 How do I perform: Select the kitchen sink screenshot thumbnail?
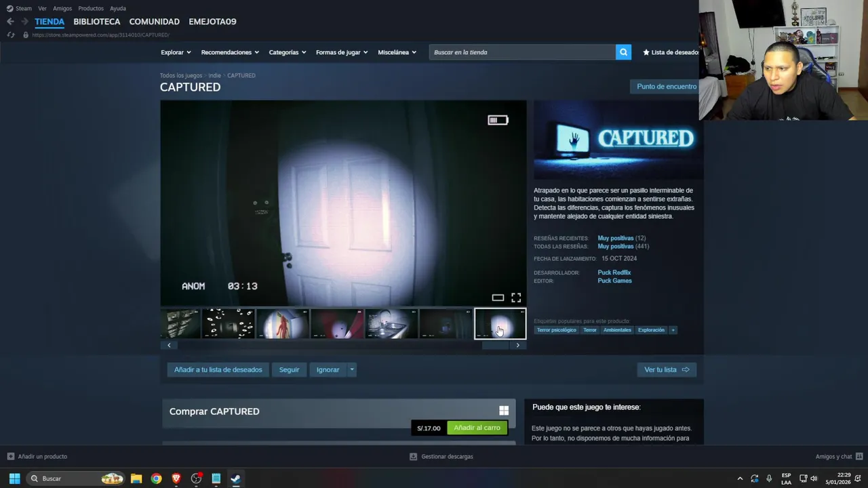pos(391,324)
